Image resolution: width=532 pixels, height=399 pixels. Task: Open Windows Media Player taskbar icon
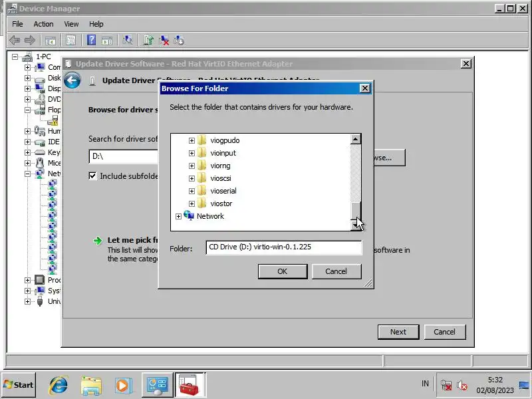[123, 385]
